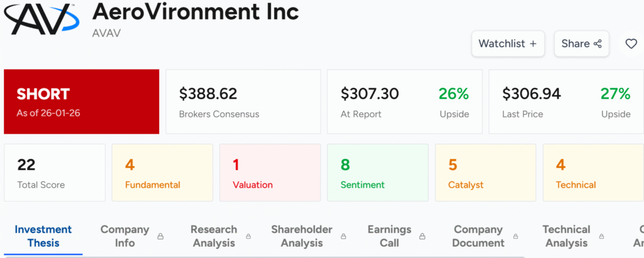Open the Technical score card
644x258 pixels.
(593, 173)
